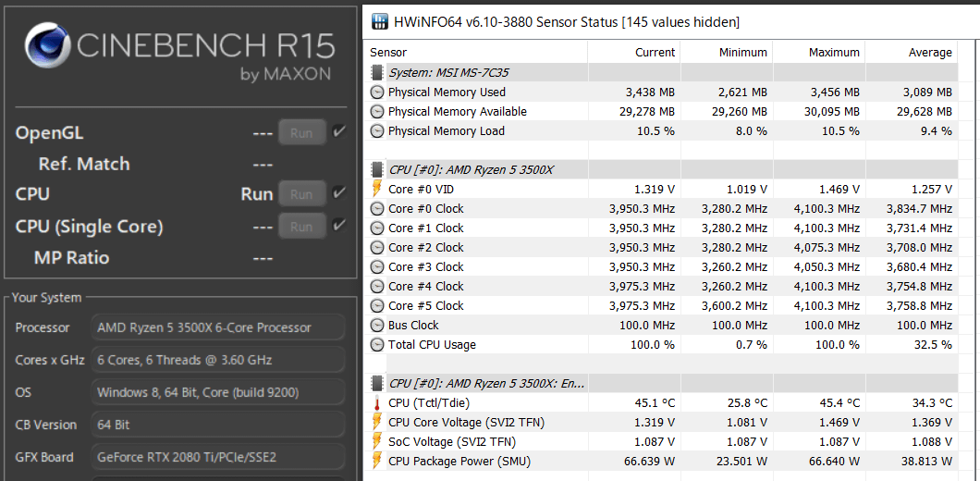Click the 45.1 °C current temperature value
980x481 pixels.
[x=654, y=402]
